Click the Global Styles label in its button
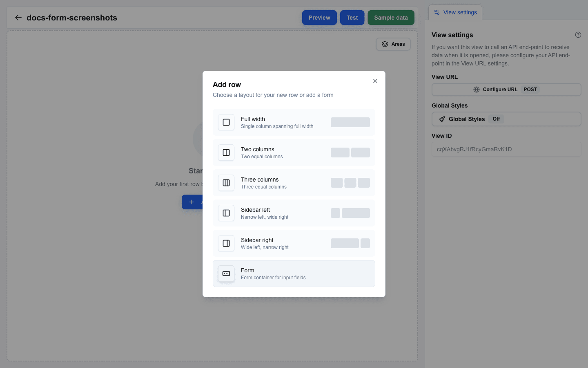Screen dimensions: 588x368 point(467,119)
